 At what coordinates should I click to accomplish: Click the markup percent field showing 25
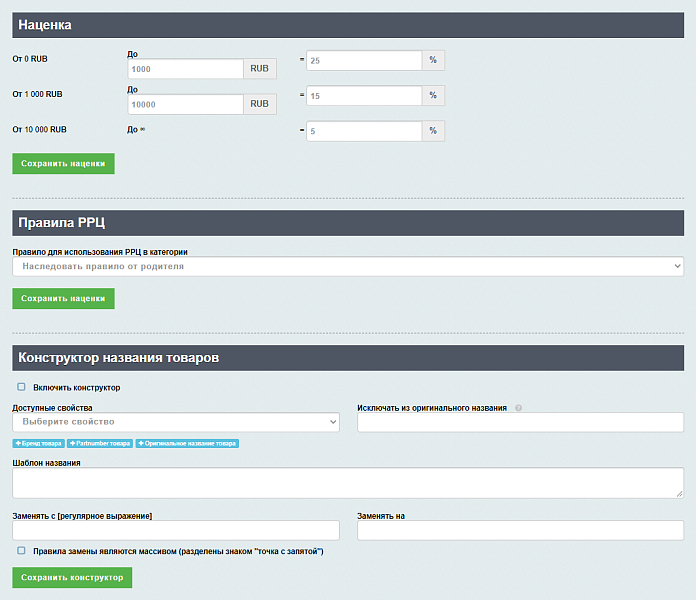click(364, 60)
